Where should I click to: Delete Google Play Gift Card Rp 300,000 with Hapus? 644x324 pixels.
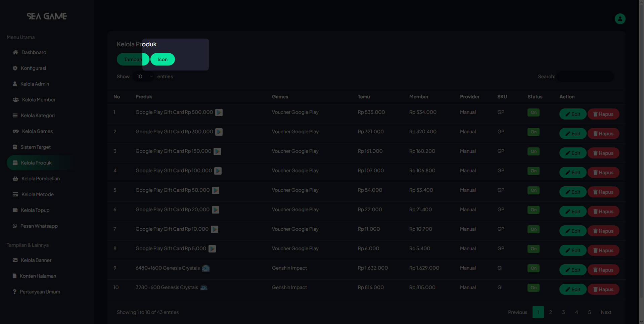(603, 134)
